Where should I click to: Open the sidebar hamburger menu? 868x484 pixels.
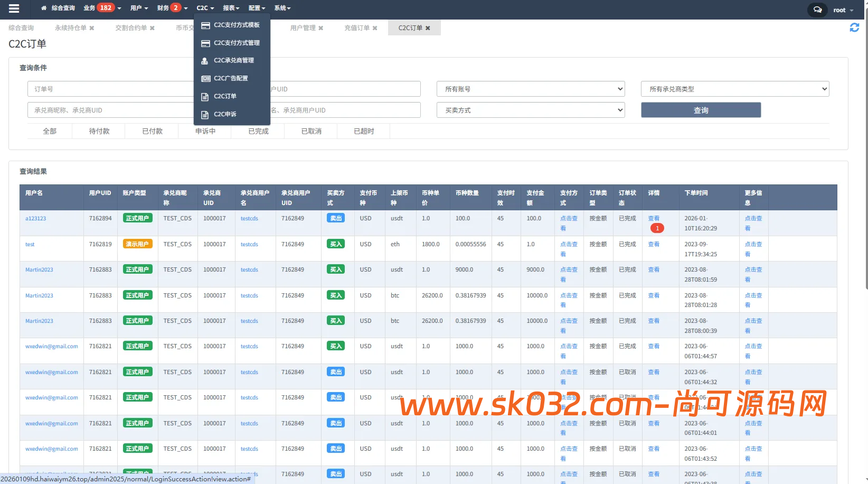[x=14, y=8]
